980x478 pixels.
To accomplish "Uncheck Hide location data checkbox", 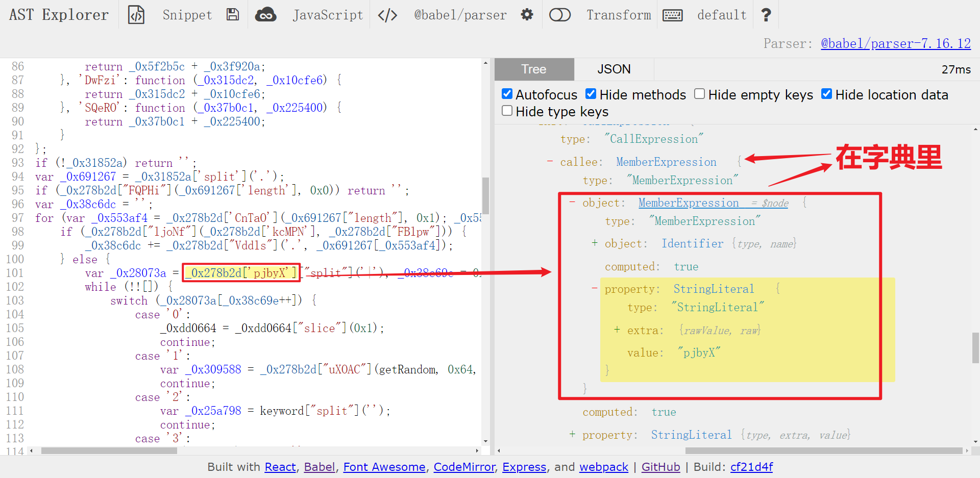I will 826,94.
